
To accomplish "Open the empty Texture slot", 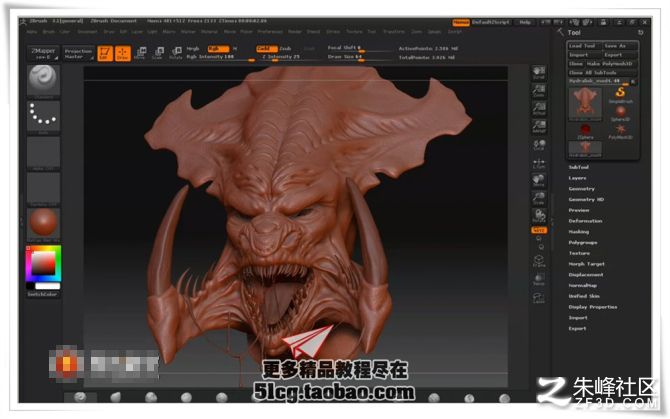I will click(x=43, y=188).
